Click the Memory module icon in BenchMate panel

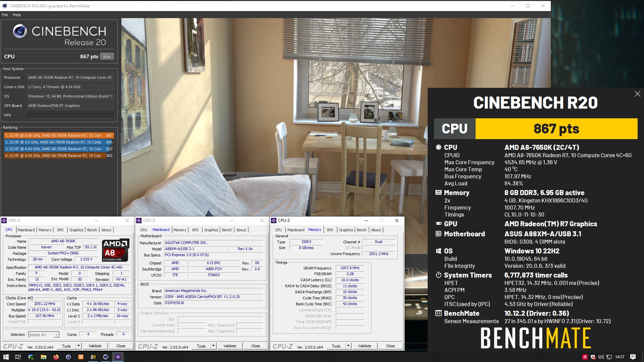tap(438, 192)
